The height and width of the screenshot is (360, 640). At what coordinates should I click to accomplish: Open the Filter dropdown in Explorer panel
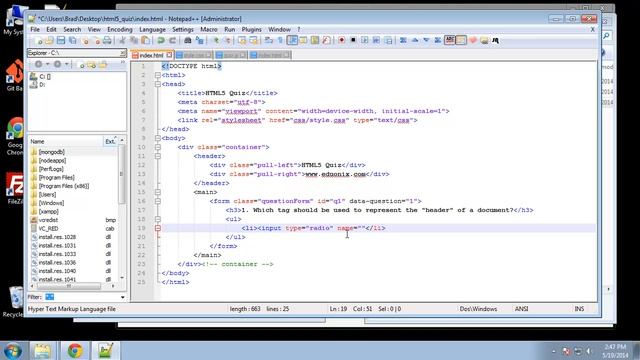pyautogui.click(x=122, y=297)
